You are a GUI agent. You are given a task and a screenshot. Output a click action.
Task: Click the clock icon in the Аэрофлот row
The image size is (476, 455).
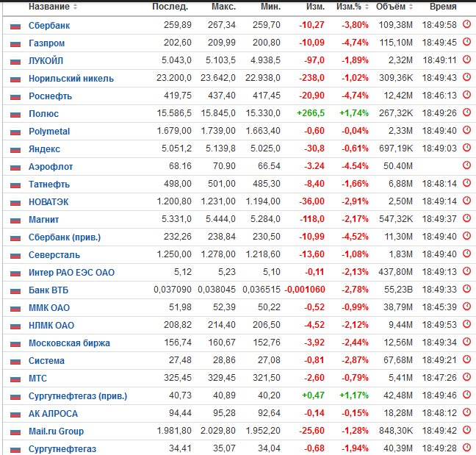click(x=467, y=165)
